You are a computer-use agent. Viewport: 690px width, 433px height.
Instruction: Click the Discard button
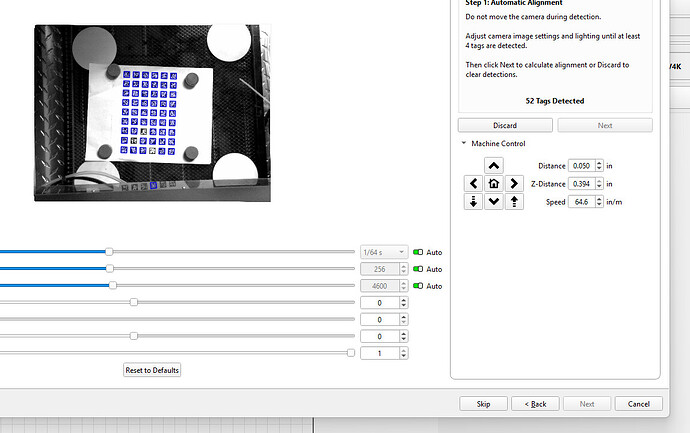(505, 125)
